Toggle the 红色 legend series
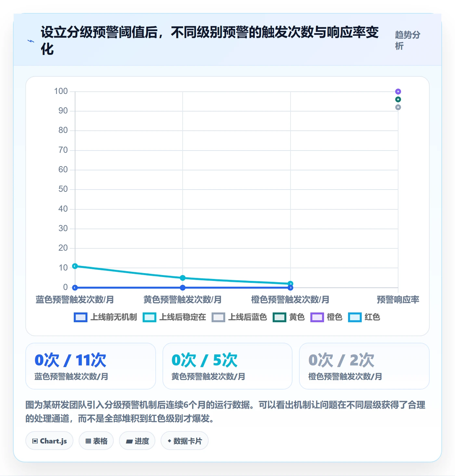This screenshot has width=455, height=476. pyautogui.click(x=364, y=317)
